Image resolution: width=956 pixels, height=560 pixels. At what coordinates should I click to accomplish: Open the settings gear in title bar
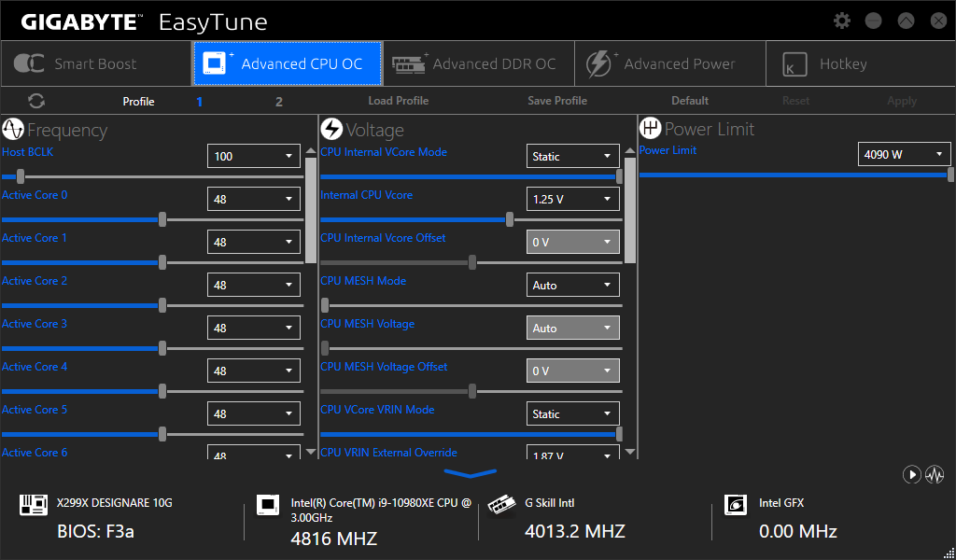[x=842, y=21]
